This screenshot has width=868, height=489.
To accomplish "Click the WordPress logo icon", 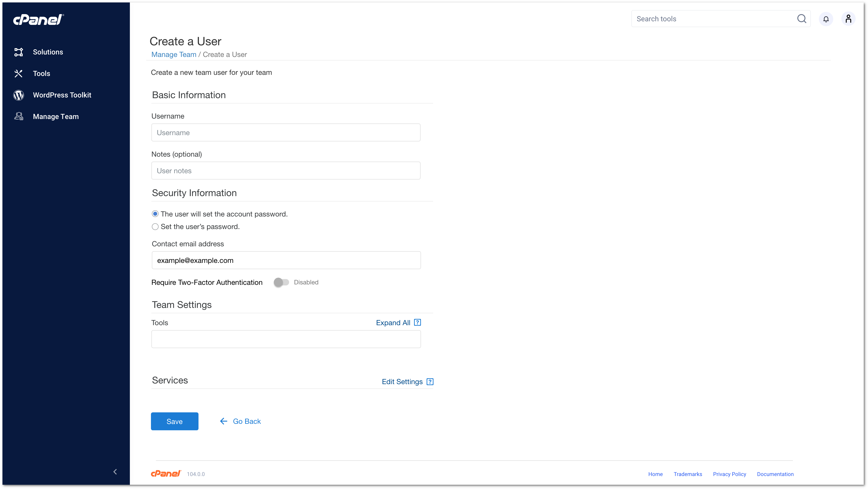I will coord(19,95).
